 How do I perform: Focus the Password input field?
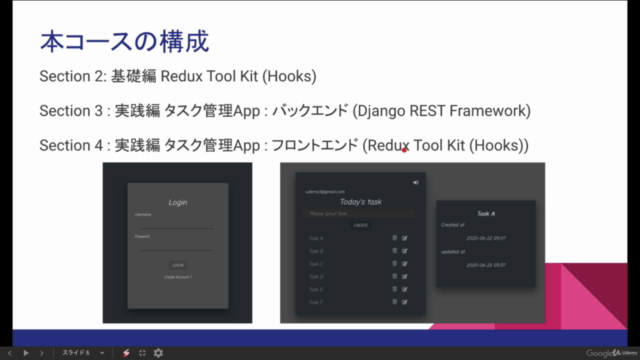coord(176,246)
